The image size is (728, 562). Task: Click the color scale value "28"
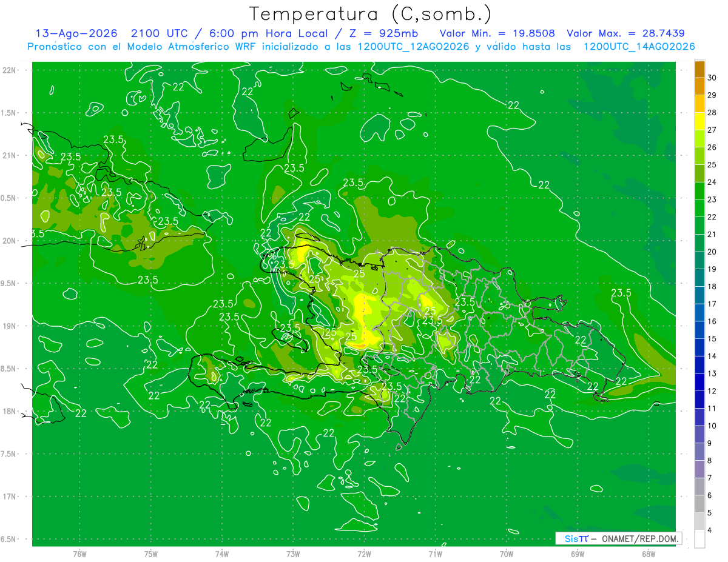712,113
